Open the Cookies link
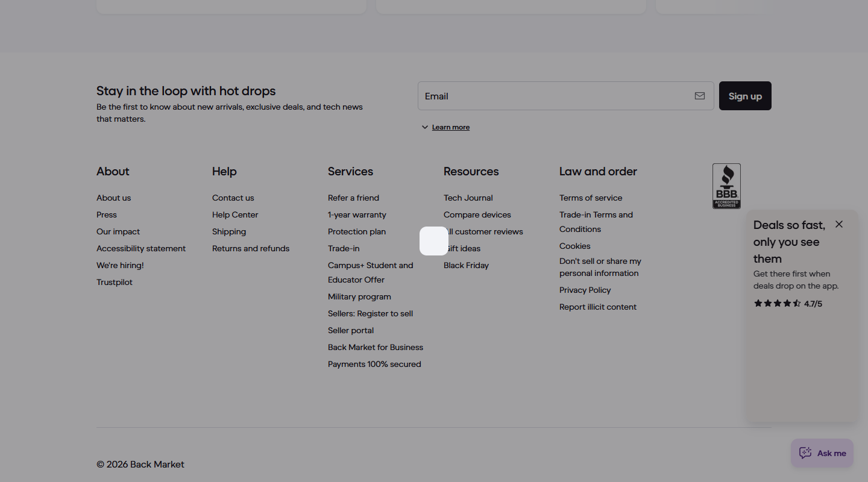Image resolution: width=868 pixels, height=482 pixels. point(575,246)
